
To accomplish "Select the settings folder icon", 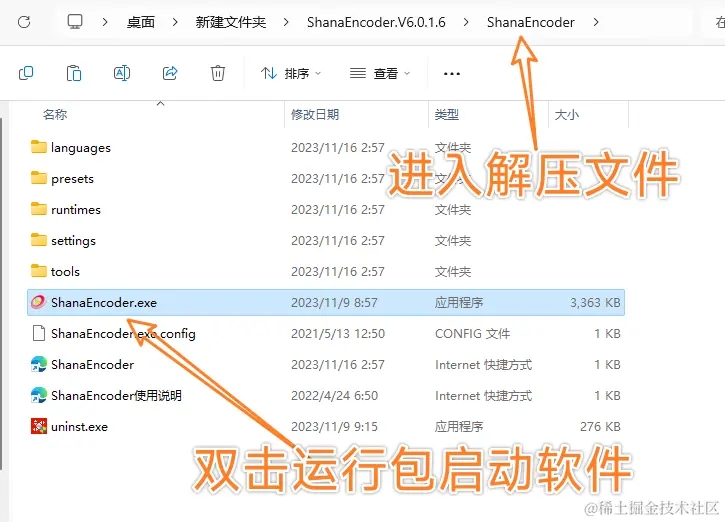I will (x=39, y=240).
